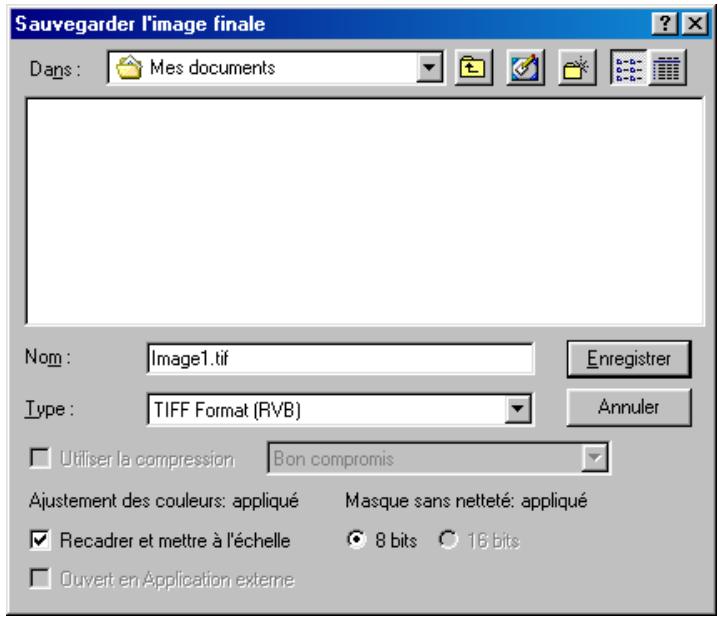Click the Nom : label
Image resolution: width=718 pixels, height=617 pixels.
[48, 357]
